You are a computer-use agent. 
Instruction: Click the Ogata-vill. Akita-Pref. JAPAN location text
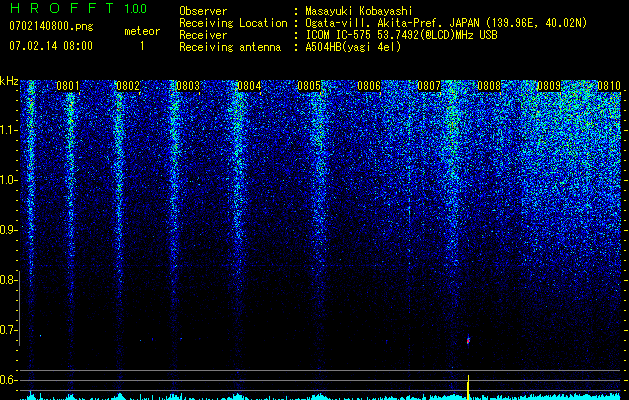(x=446, y=23)
